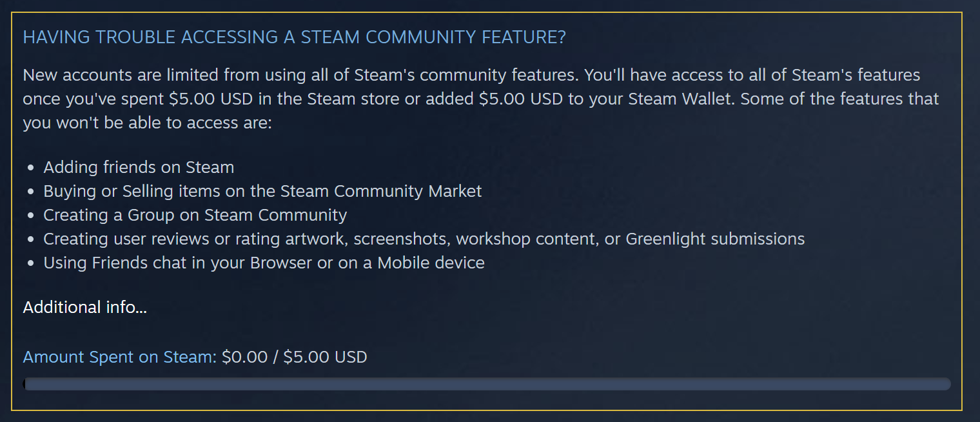Click the bullet beside "Using Friends chat"

[x=31, y=263]
